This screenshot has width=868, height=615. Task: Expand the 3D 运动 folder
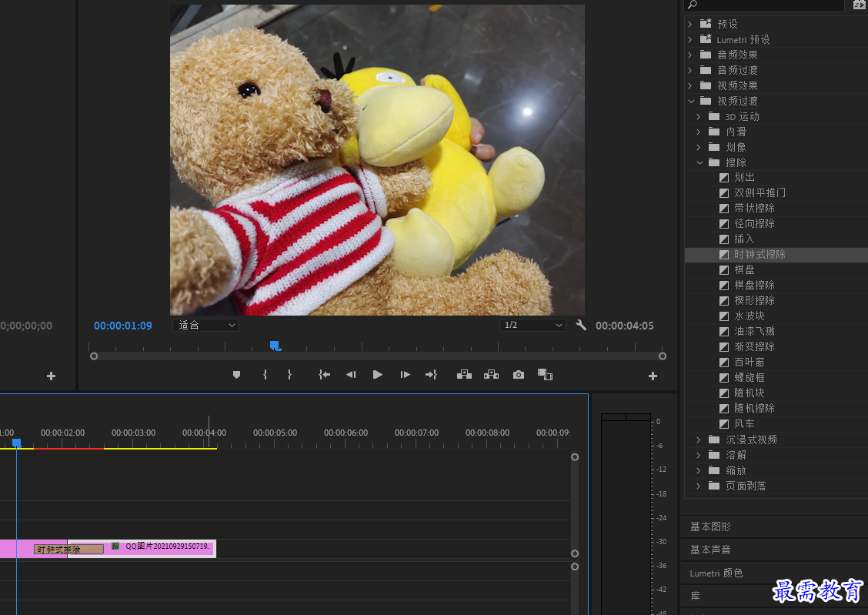(699, 117)
